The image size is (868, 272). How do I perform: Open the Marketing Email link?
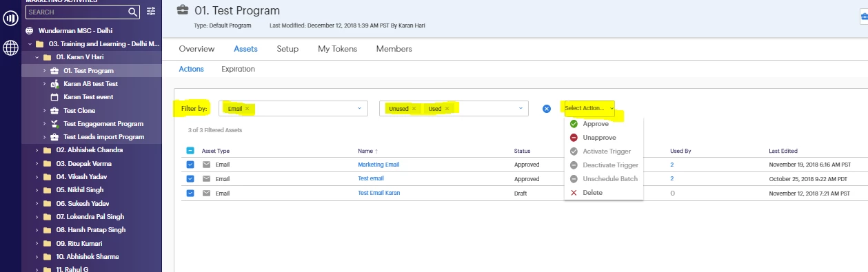[x=379, y=165]
